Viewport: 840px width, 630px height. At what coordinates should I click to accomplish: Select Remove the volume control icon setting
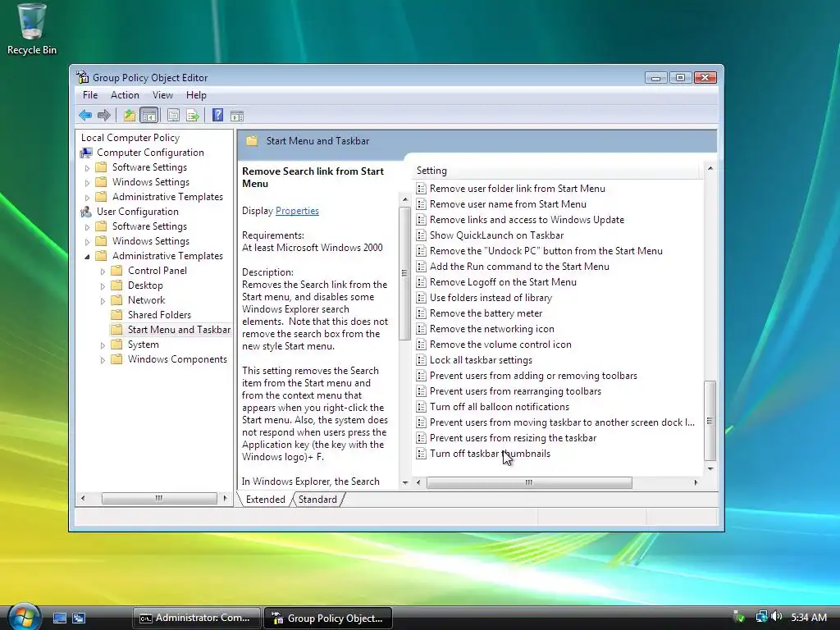(x=500, y=345)
